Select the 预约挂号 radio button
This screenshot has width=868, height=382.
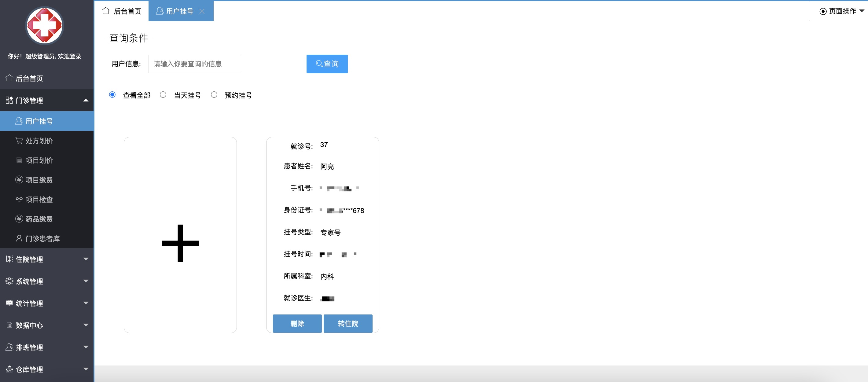click(214, 95)
